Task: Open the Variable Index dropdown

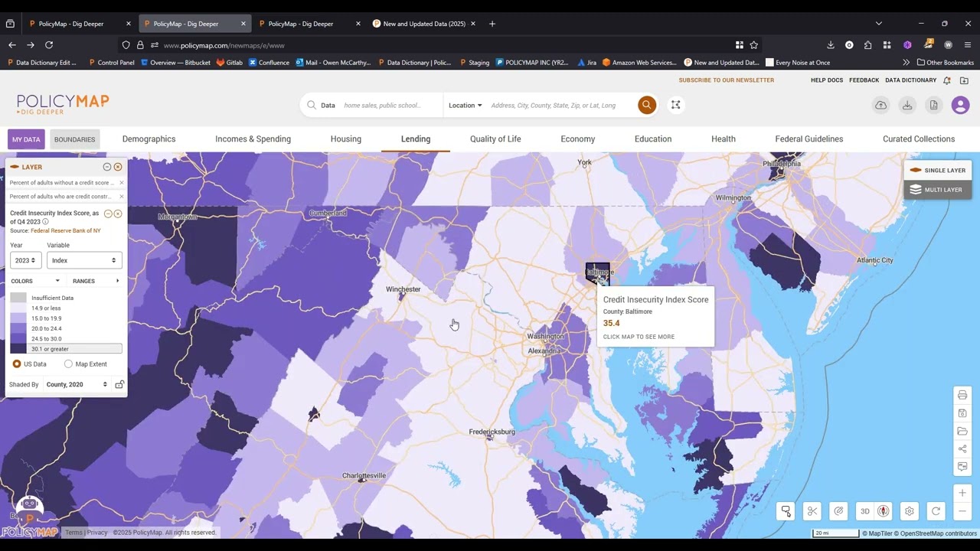Action: [84, 260]
